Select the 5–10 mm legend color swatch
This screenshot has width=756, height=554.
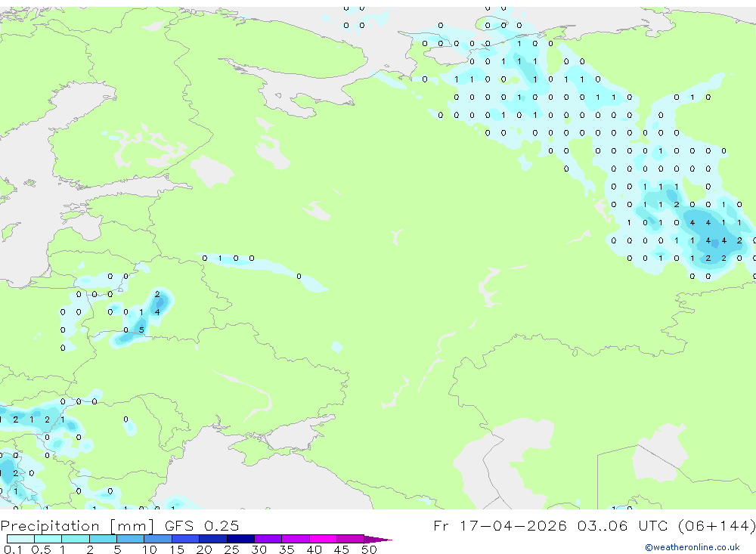click(x=131, y=539)
